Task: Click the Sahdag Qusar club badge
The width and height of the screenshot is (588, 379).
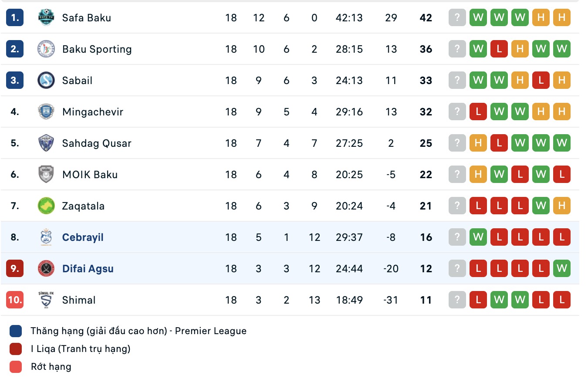Action: (x=46, y=143)
